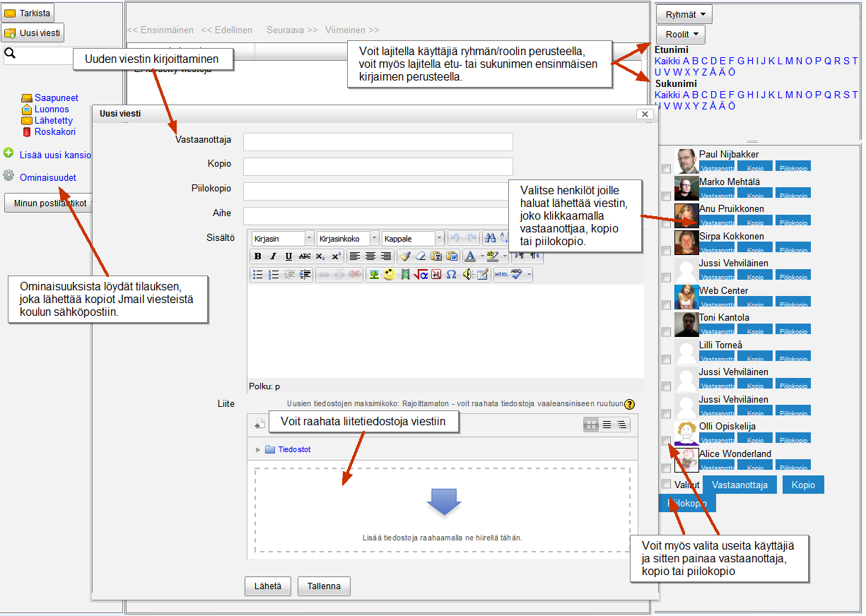
Task: Open the Saapuneet inbox folder
Action: point(56,98)
